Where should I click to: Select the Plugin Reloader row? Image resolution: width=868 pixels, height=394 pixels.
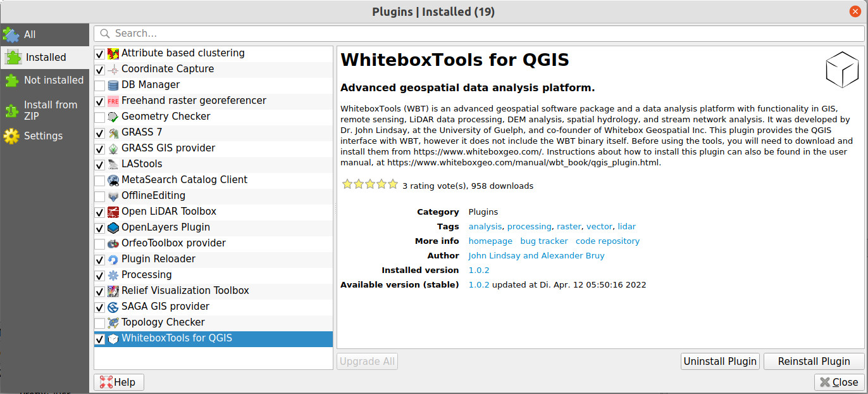point(213,260)
